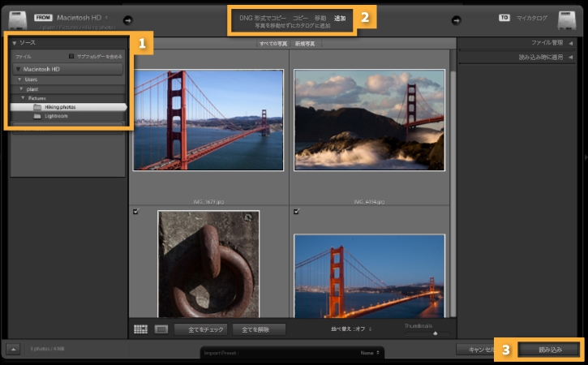The image size is (588, 365).
Task: Select the night Golden Gate thumbnail
Action: [369, 276]
